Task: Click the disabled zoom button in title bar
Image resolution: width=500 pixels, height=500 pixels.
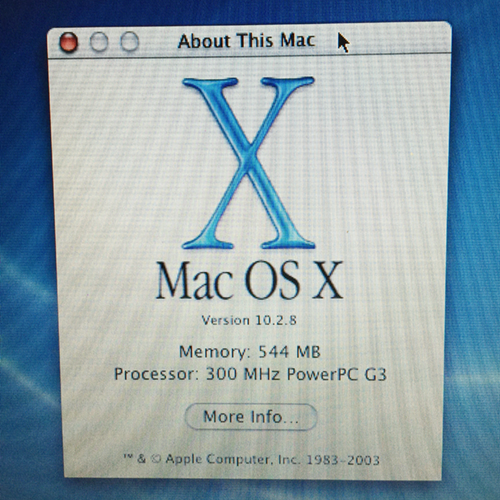Action: [129, 41]
